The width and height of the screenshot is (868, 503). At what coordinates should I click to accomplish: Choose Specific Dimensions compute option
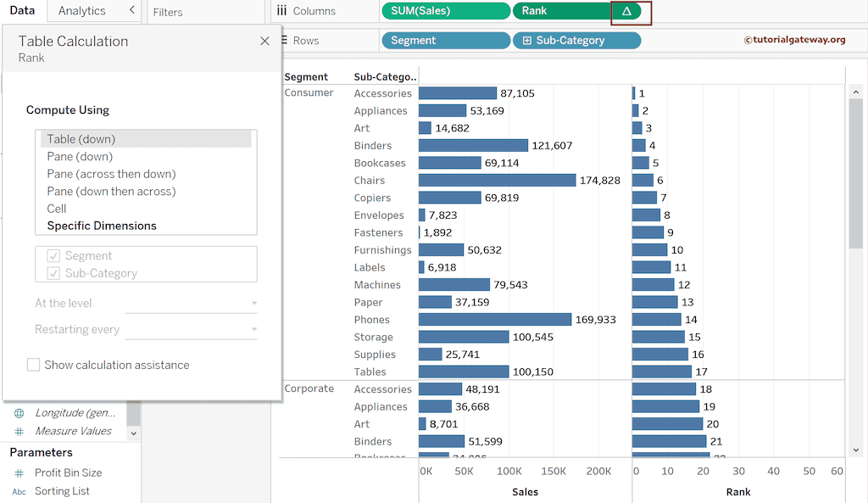102,226
